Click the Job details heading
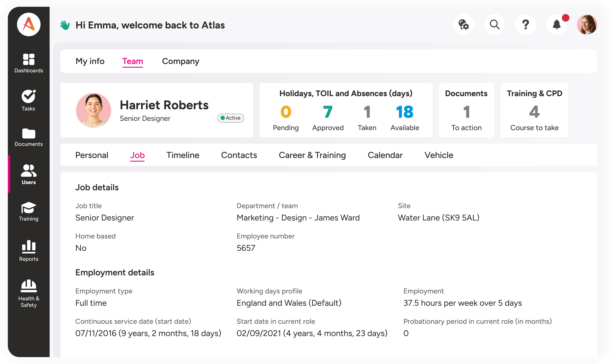Screen dimensions: 612x364 (97, 187)
